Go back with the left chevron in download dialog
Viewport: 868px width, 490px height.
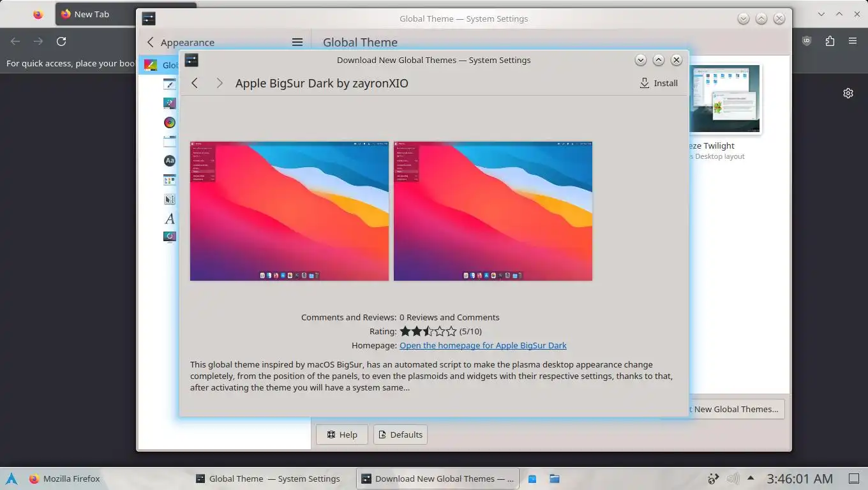[x=195, y=83]
